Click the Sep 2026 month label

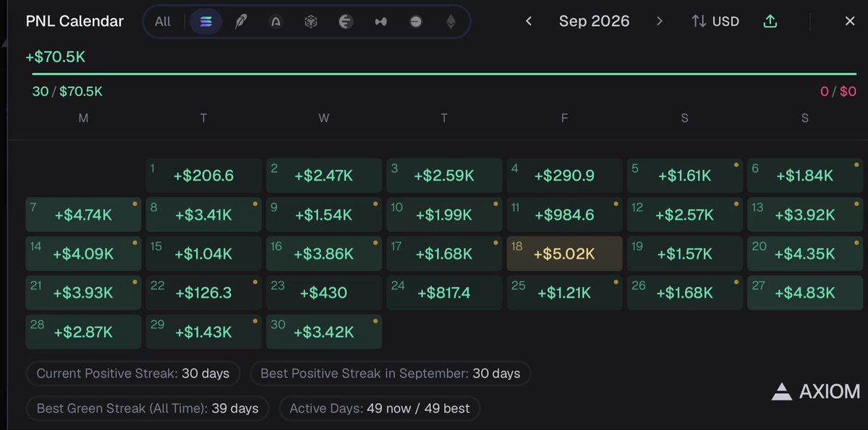tap(594, 21)
